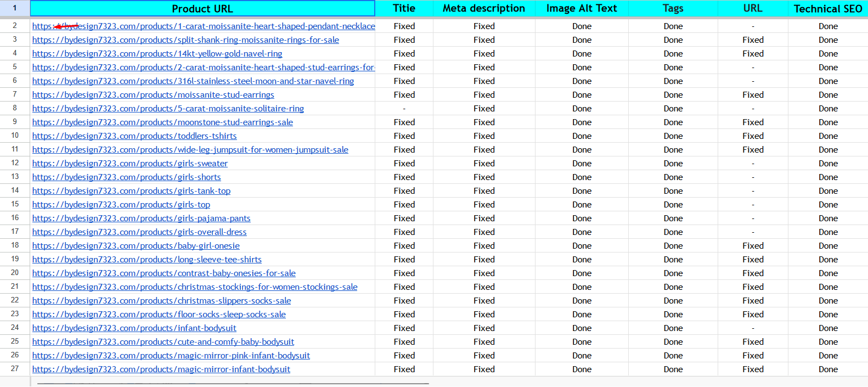Open the infant-bodysuit product link

(134, 328)
